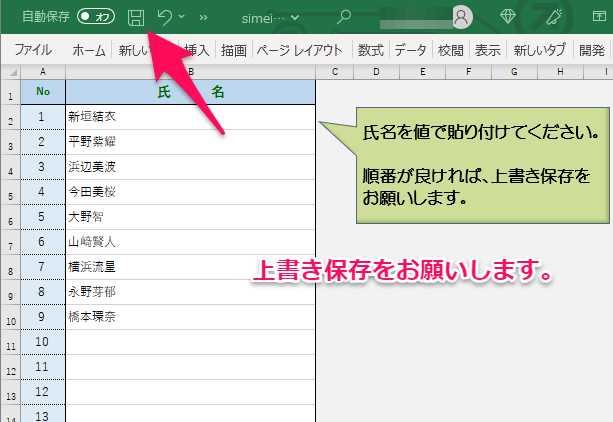Open the 数式 ribbon tab
613x422 pixels.
pos(370,49)
